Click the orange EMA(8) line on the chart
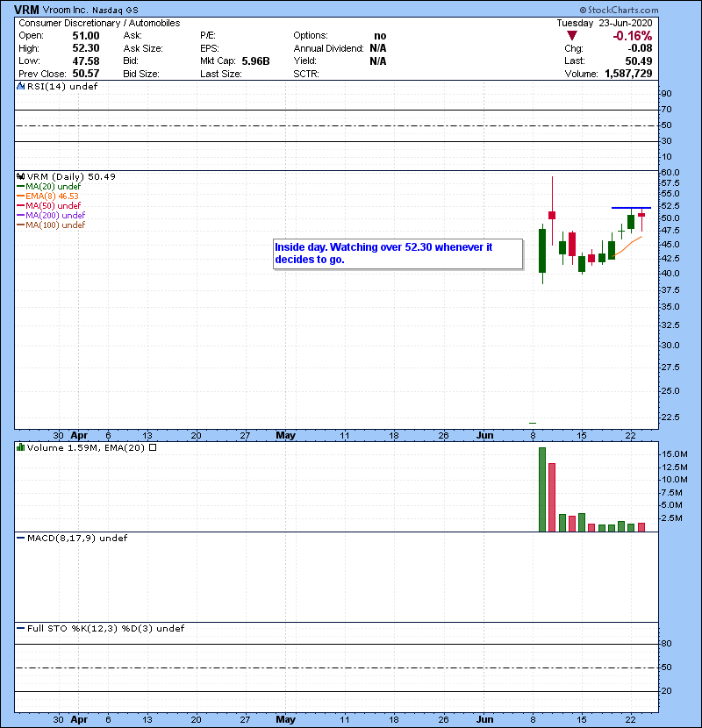Image resolution: width=702 pixels, height=728 pixels. click(x=627, y=246)
